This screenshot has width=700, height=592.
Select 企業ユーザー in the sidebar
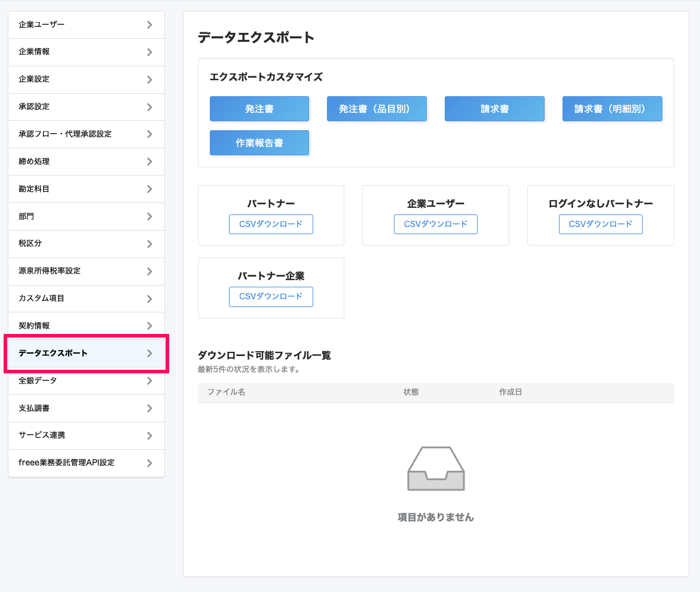tap(86, 24)
